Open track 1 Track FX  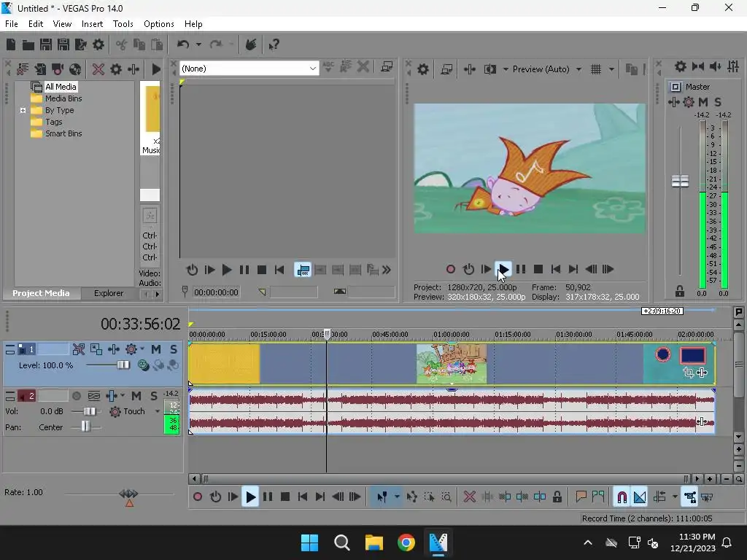[113, 349]
